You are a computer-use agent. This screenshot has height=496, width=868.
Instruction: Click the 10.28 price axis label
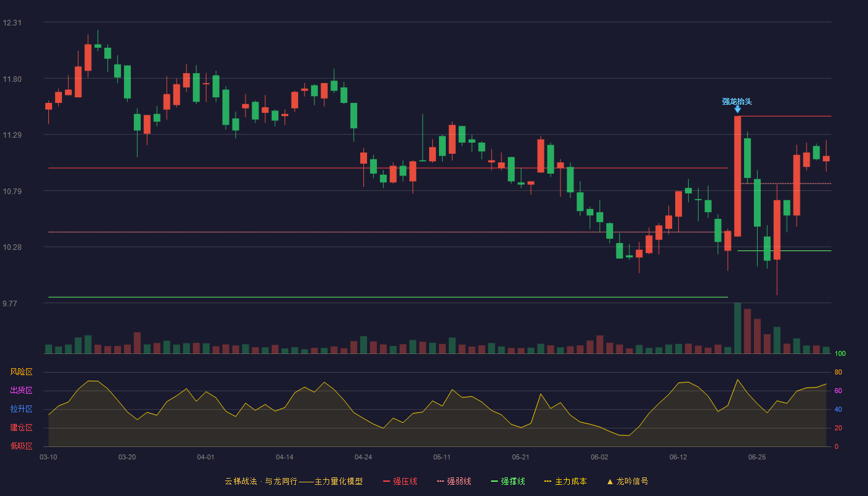click(x=12, y=247)
